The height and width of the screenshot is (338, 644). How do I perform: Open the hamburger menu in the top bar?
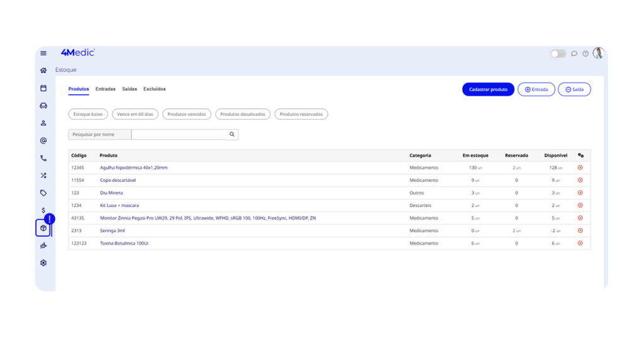[x=43, y=54]
